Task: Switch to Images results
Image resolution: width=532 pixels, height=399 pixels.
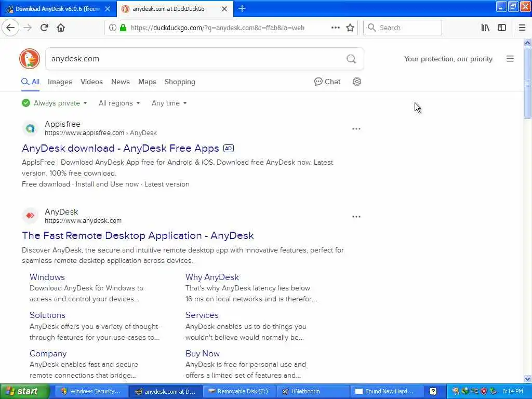Action: pos(60,82)
